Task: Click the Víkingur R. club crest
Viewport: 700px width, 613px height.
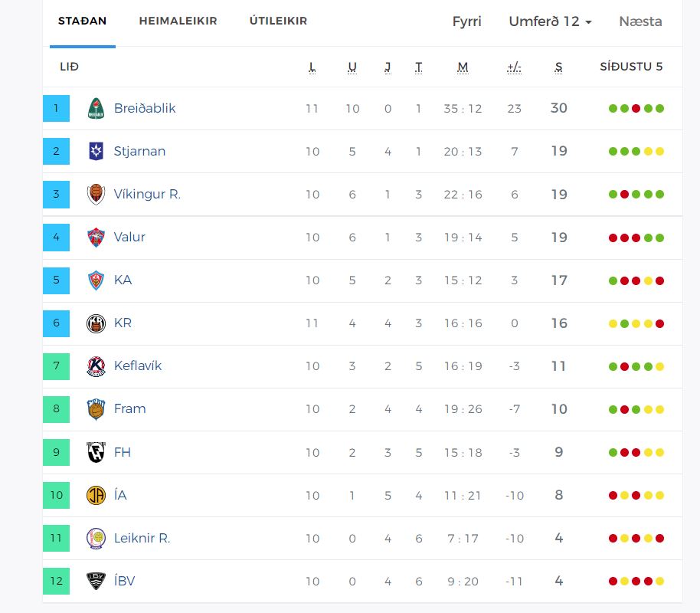Action: (x=96, y=195)
